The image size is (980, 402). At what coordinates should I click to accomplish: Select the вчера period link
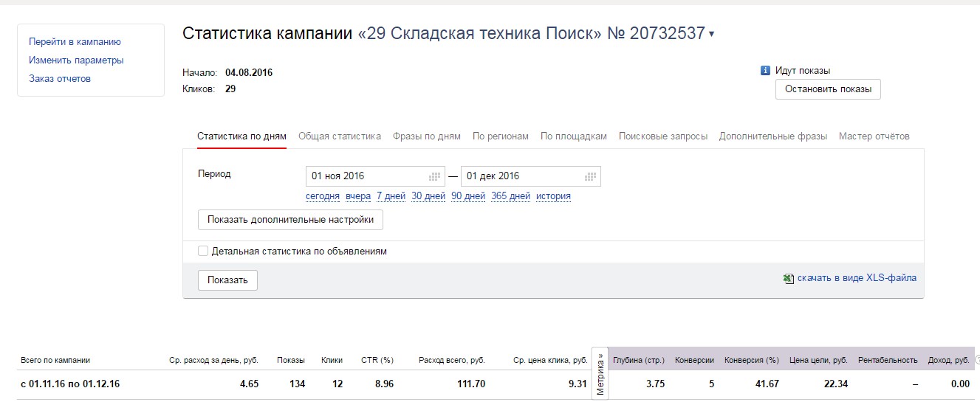[x=358, y=196]
